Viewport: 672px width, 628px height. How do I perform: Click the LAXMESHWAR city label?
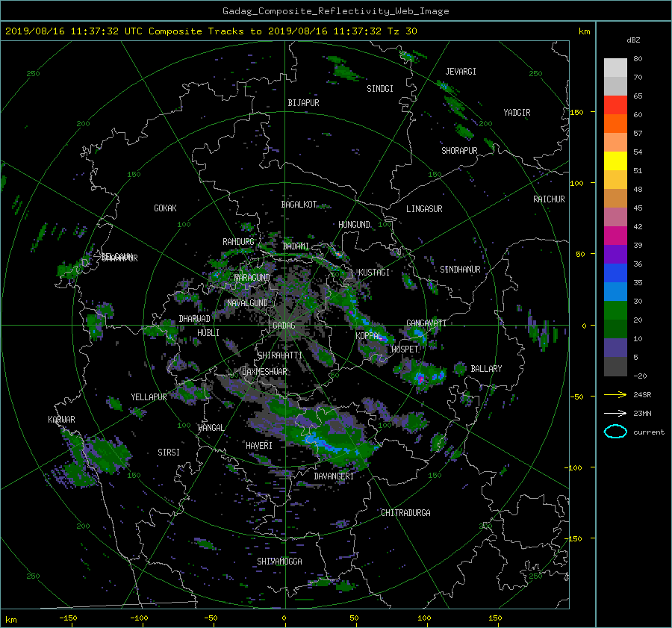point(264,372)
